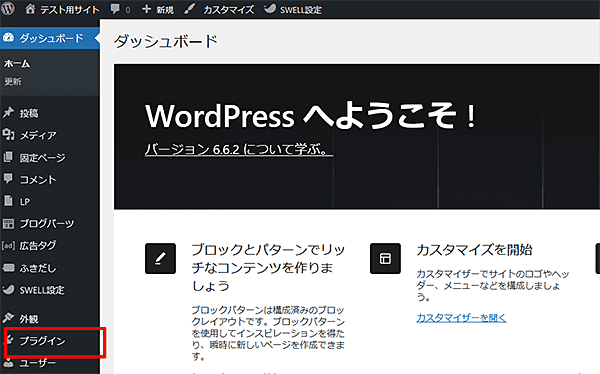Click バージョン 6.6.2 について学ぶ link

pyautogui.click(x=238, y=149)
